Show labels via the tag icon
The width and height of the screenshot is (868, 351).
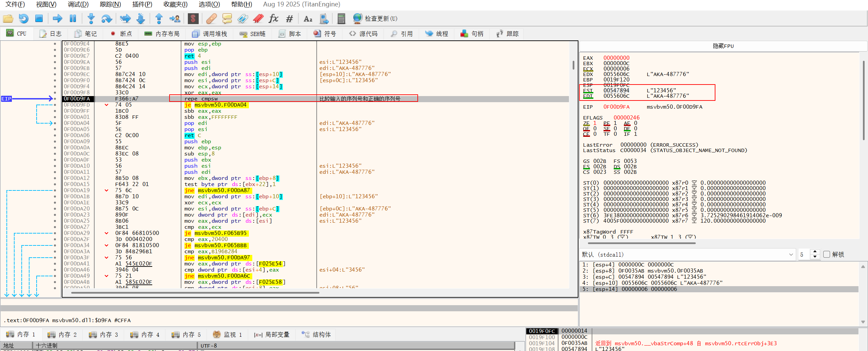242,19
